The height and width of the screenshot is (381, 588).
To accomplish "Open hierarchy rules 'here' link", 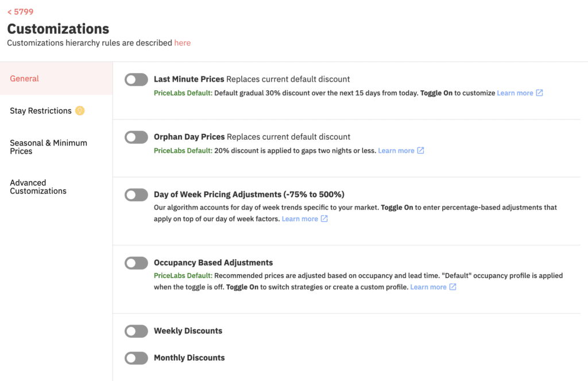I will coord(183,43).
